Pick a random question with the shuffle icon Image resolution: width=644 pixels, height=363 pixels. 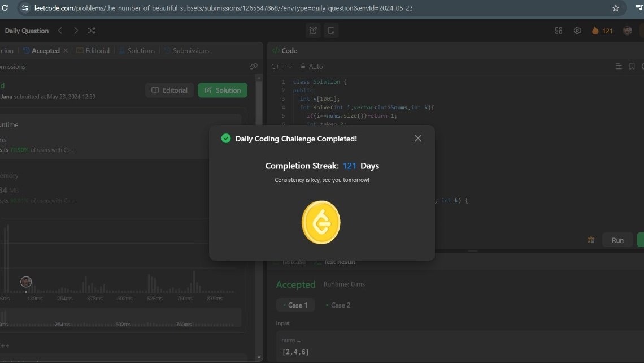pyautogui.click(x=92, y=31)
